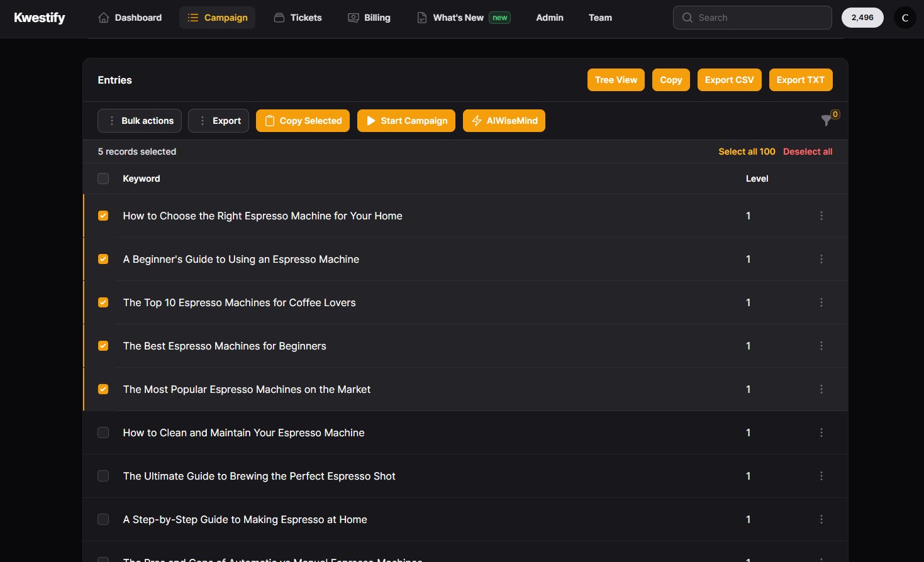924x562 pixels.
Task: Open row menu for 'Step-by-Step Guide' entry
Action: [x=821, y=519]
